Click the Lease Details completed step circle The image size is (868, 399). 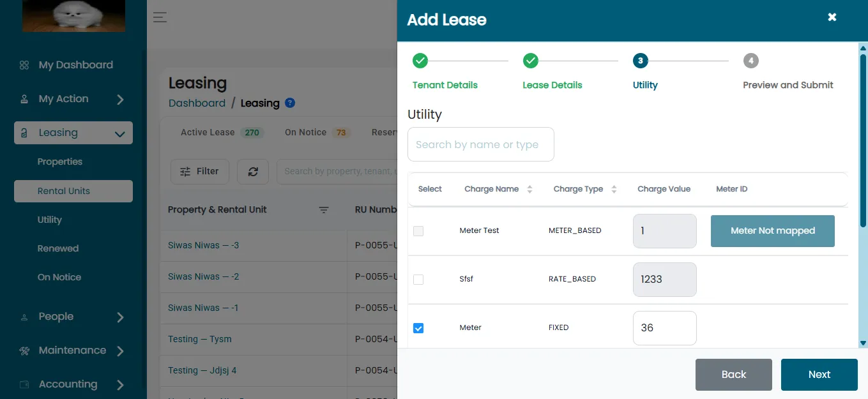click(530, 61)
